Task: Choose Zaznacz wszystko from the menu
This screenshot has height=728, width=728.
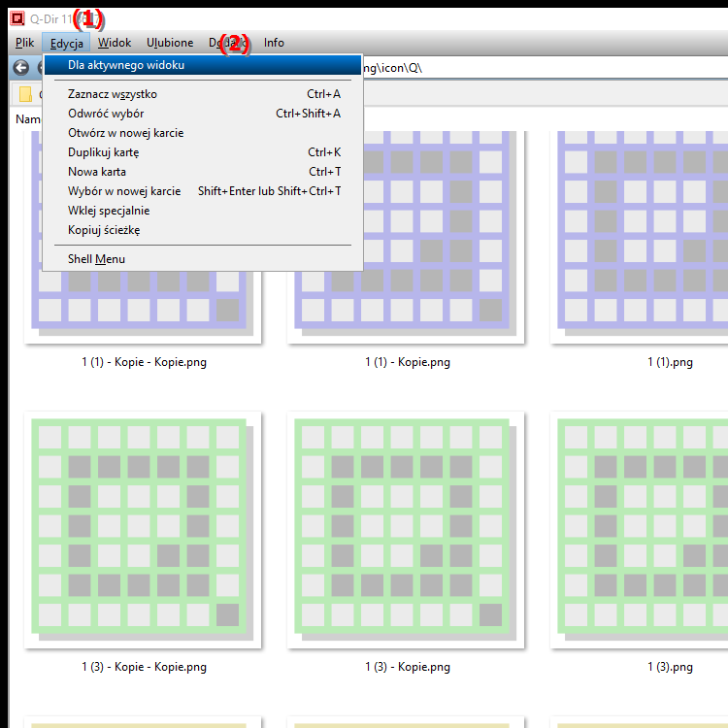Action: pyautogui.click(x=203, y=94)
